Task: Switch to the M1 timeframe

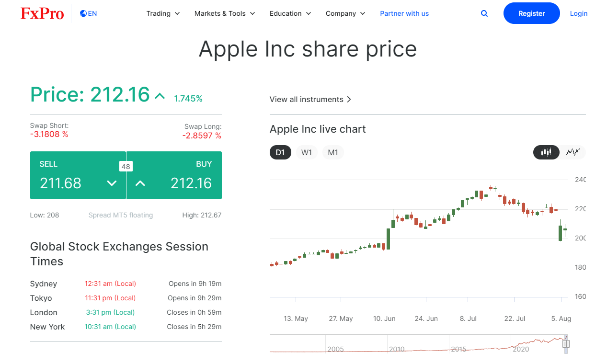Action: tap(333, 152)
